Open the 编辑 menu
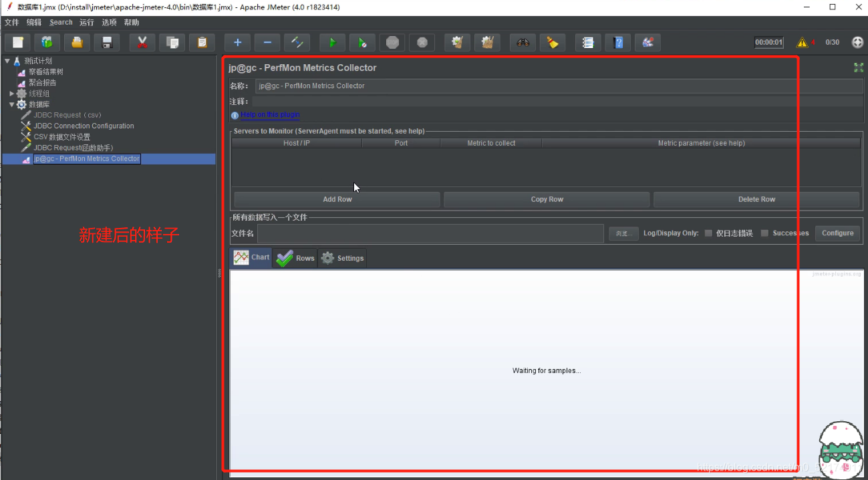Screen dimensions: 868x480 [33, 22]
